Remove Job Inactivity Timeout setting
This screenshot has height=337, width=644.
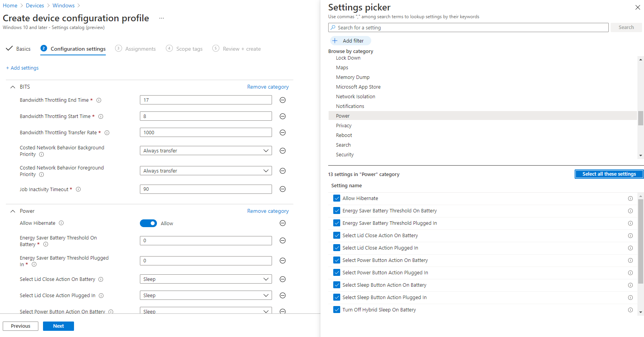283,189
